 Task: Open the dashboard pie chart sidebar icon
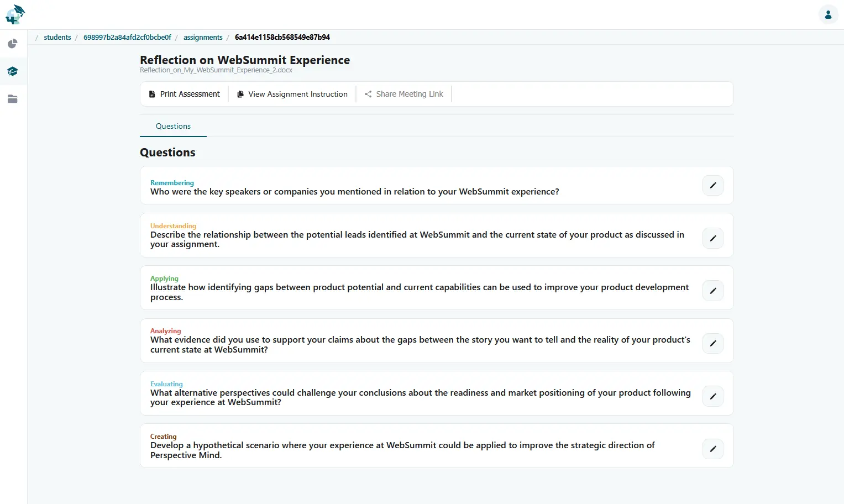pos(13,44)
